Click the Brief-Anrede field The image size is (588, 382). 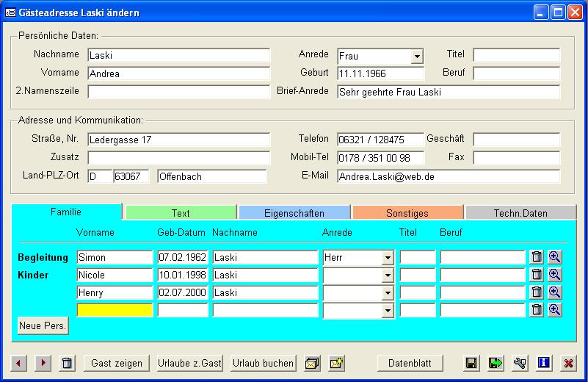coord(449,92)
